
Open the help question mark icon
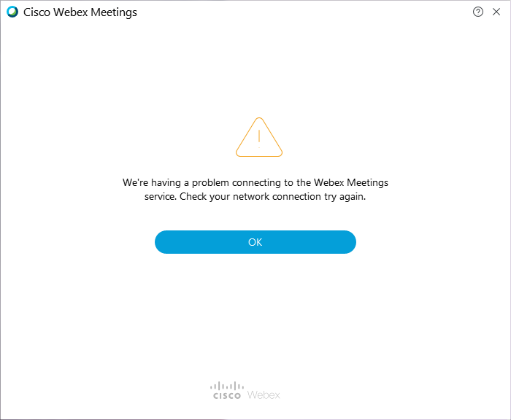click(477, 12)
